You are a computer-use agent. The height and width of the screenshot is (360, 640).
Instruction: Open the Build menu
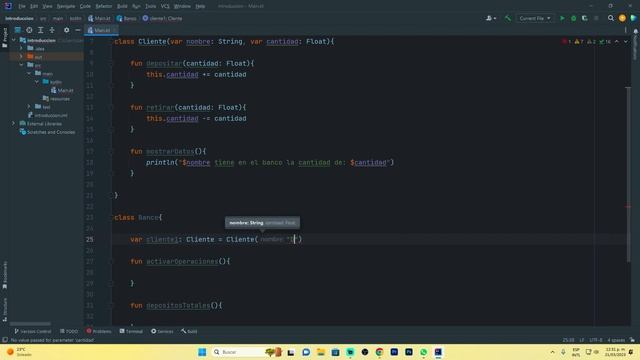point(122,6)
